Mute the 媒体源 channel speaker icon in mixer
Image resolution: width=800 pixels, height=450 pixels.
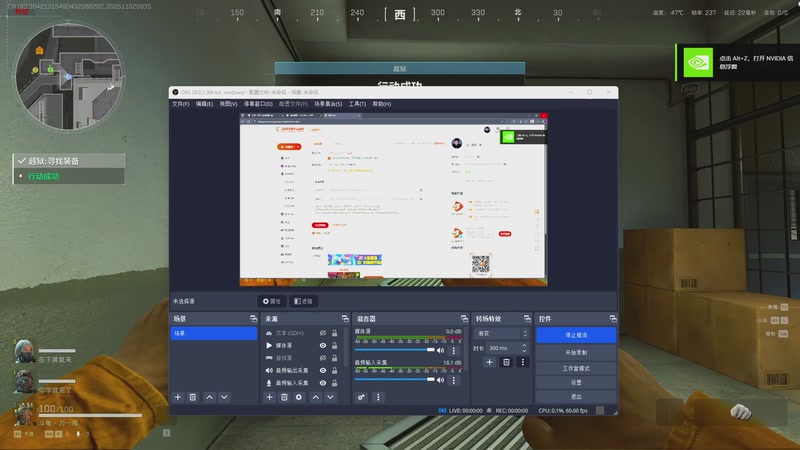pos(440,351)
